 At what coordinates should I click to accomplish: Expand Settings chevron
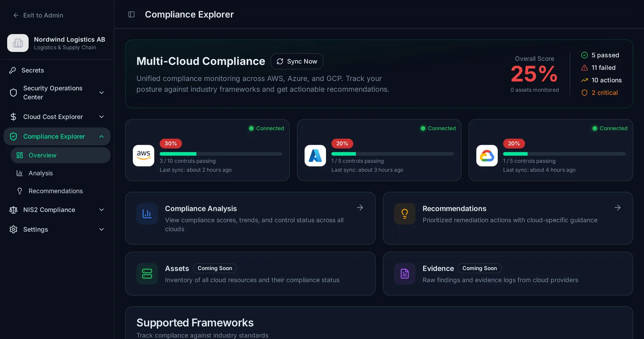tap(102, 230)
